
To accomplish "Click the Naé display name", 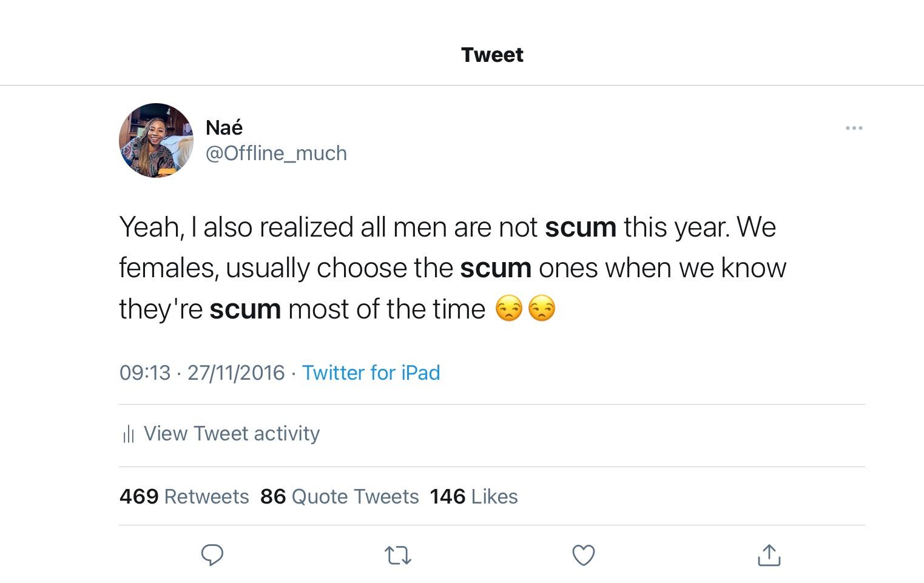I will point(224,127).
